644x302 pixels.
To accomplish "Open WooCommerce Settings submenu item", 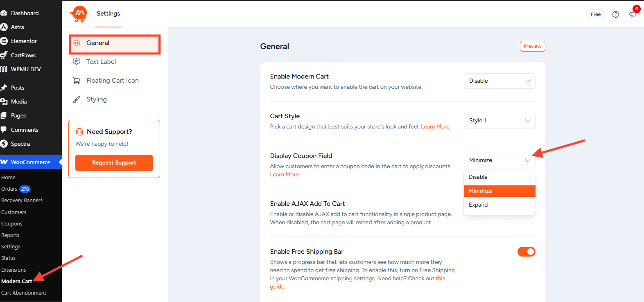I will 11,247.
